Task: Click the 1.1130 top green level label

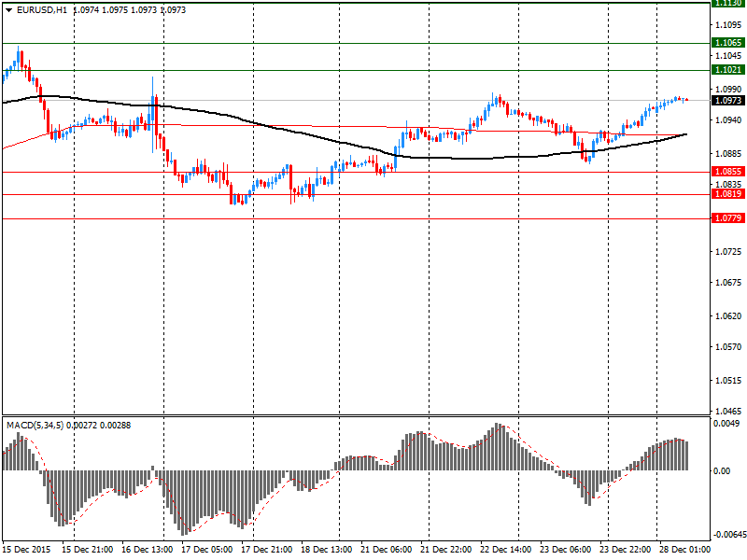Action: (727, 3)
